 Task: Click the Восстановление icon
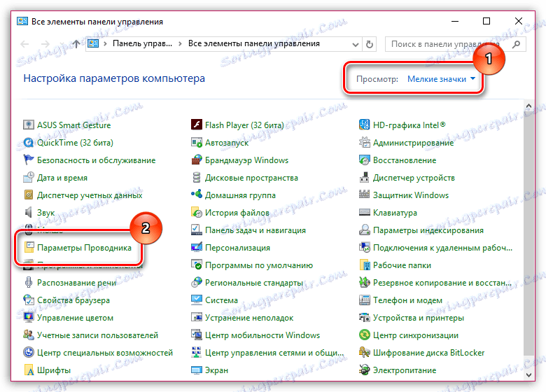point(364,160)
